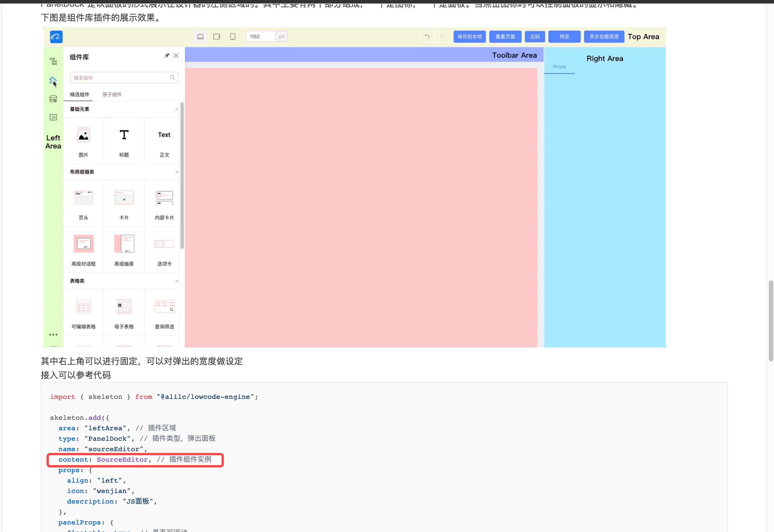Collapse the 基础元素 section
Image resolution: width=774 pixels, height=532 pixels.
coord(177,109)
